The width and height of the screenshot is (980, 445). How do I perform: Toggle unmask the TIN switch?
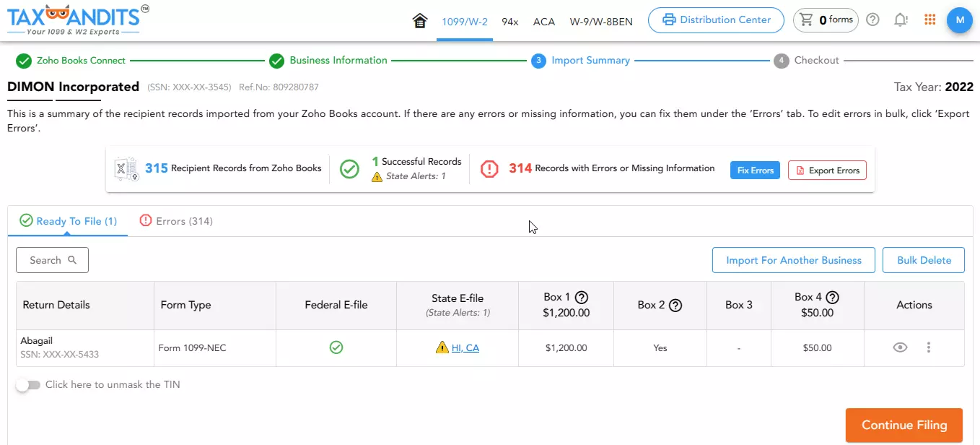point(28,385)
